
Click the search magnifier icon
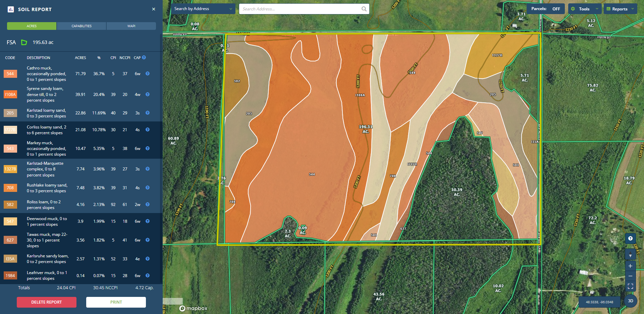(364, 9)
